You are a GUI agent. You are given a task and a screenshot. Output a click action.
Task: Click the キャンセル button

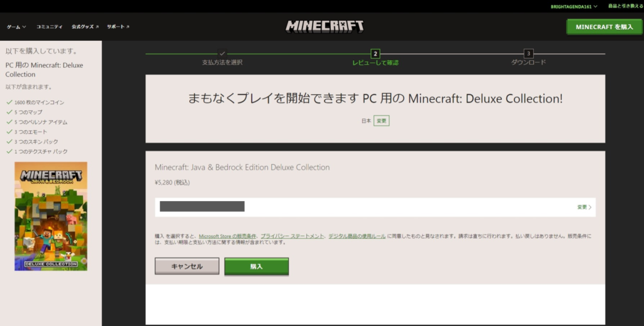click(x=187, y=266)
